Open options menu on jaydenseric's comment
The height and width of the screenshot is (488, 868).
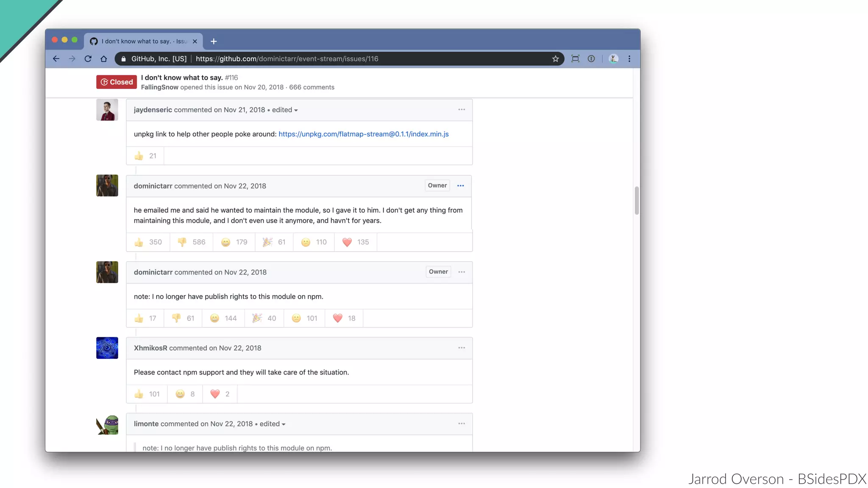461,110
